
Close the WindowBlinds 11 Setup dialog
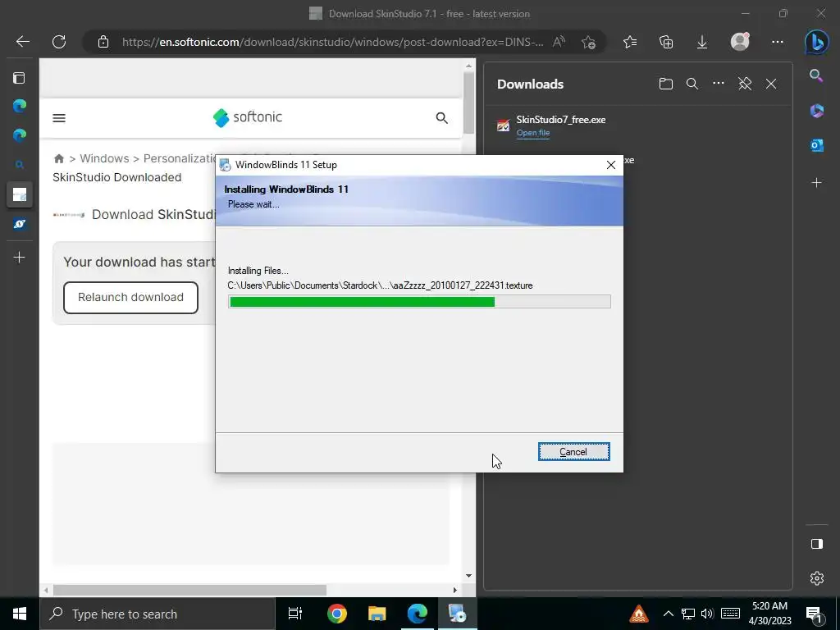(610, 165)
